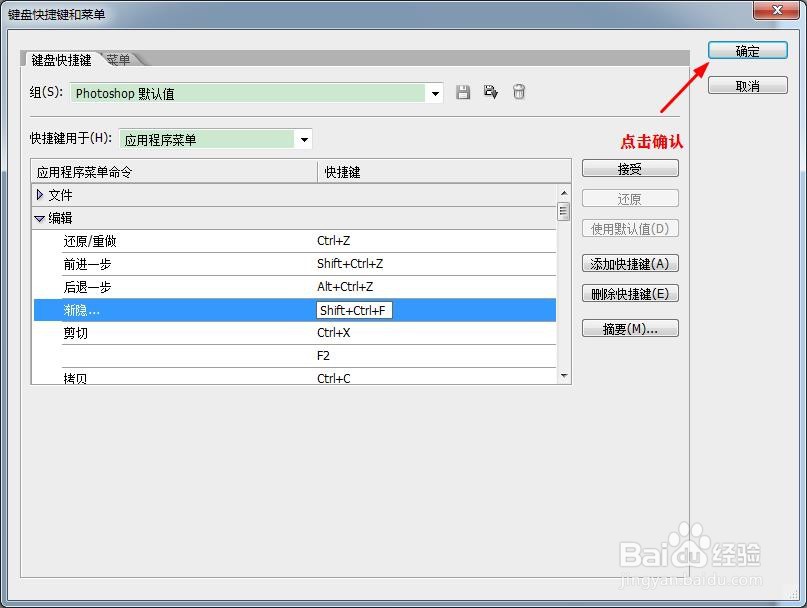Click the 取消 button
The width and height of the screenshot is (807, 608).
click(747, 85)
